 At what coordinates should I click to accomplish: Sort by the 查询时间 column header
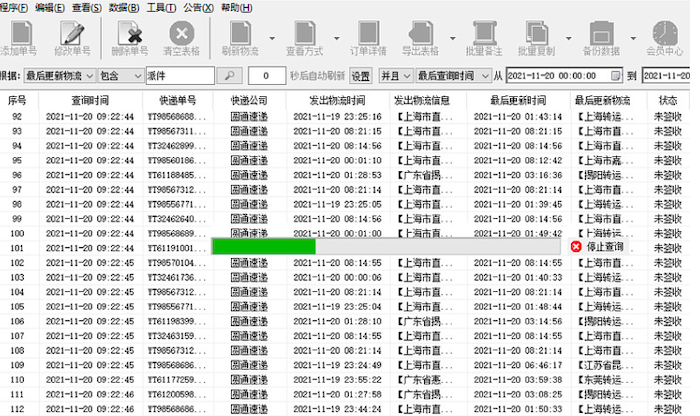[x=90, y=100]
